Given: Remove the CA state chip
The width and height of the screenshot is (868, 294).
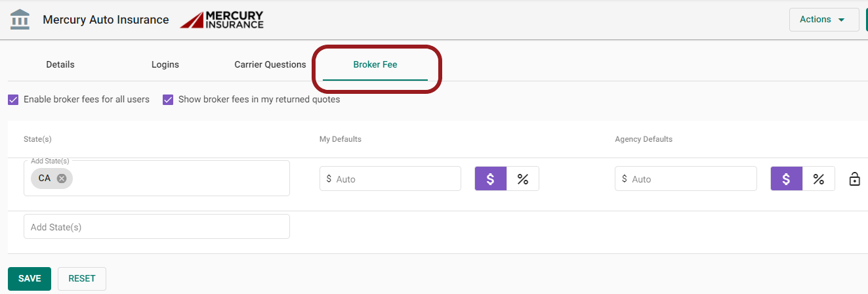Looking at the screenshot, I should [62, 178].
